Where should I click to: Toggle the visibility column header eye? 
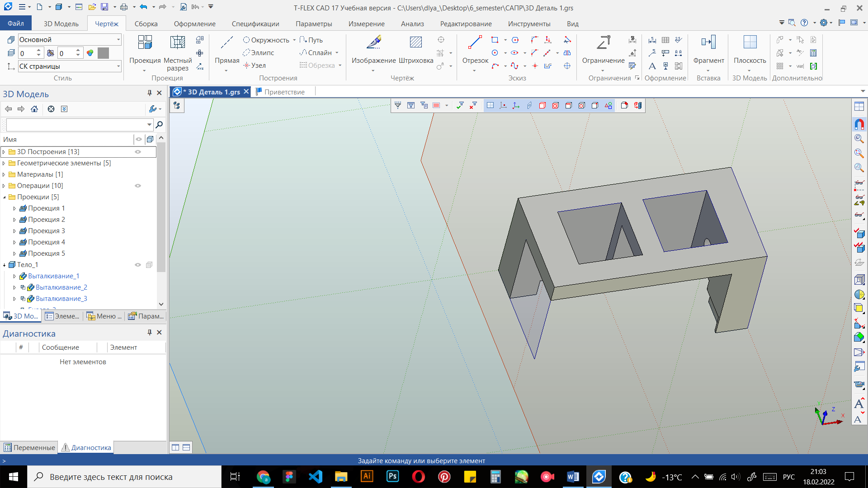tap(139, 139)
